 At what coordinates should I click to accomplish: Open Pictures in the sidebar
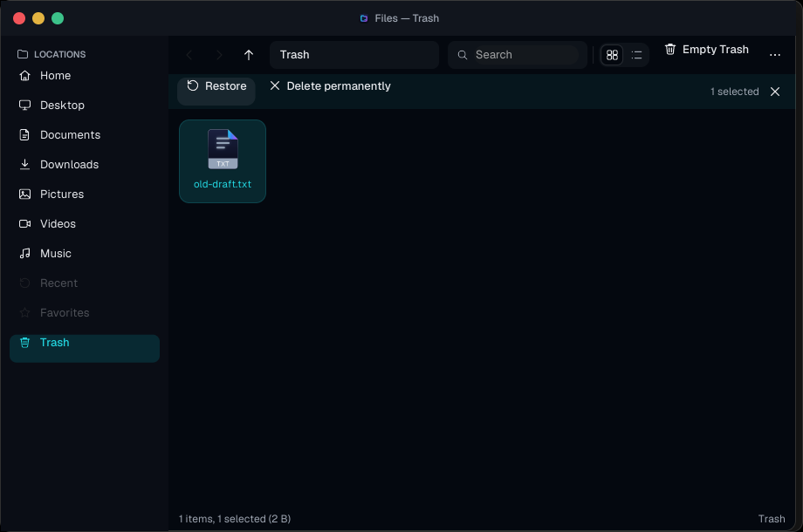pos(85,194)
